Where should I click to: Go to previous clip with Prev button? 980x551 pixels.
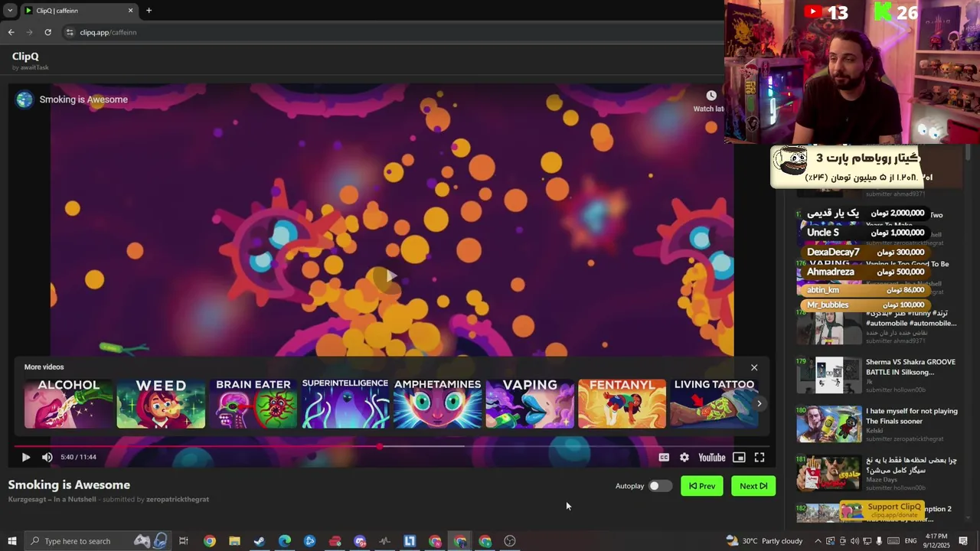pyautogui.click(x=702, y=486)
